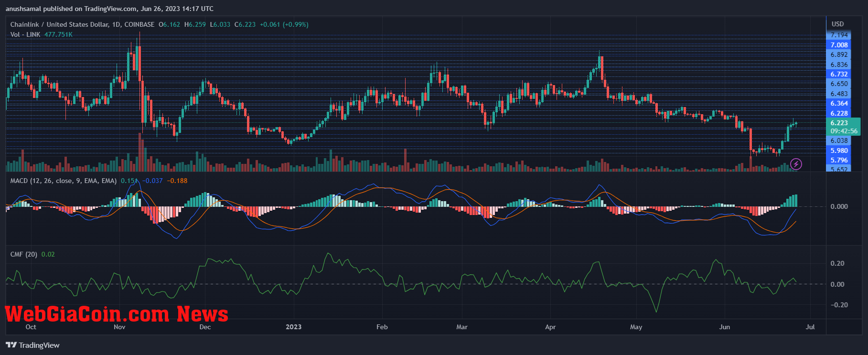The width and height of the screenshot is (868, 355).
Task: Click the MACD signal value -0.188
Action: pos(177,181)
